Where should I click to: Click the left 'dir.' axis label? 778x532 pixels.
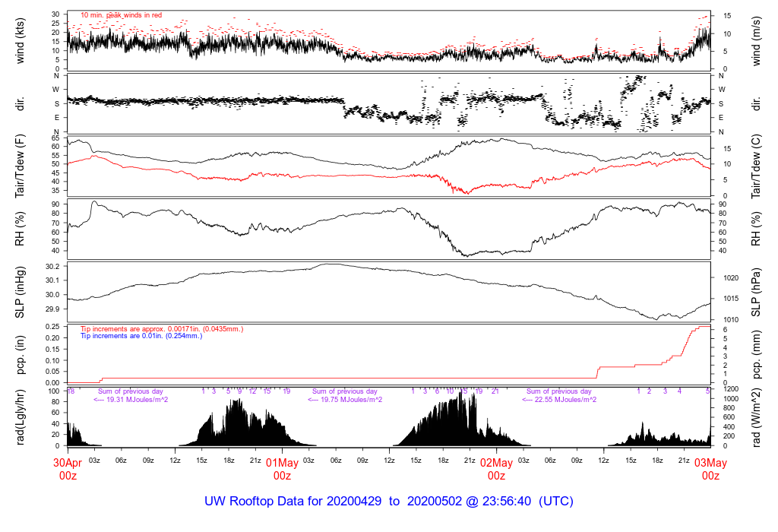pyautogui.click(x=20, y=103)
